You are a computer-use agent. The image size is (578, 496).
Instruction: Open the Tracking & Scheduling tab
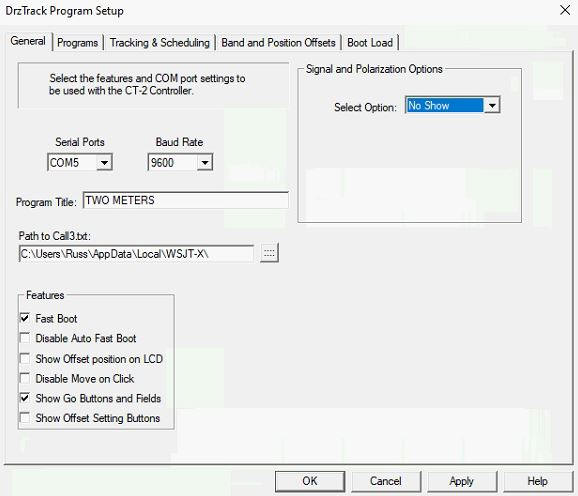160,43
